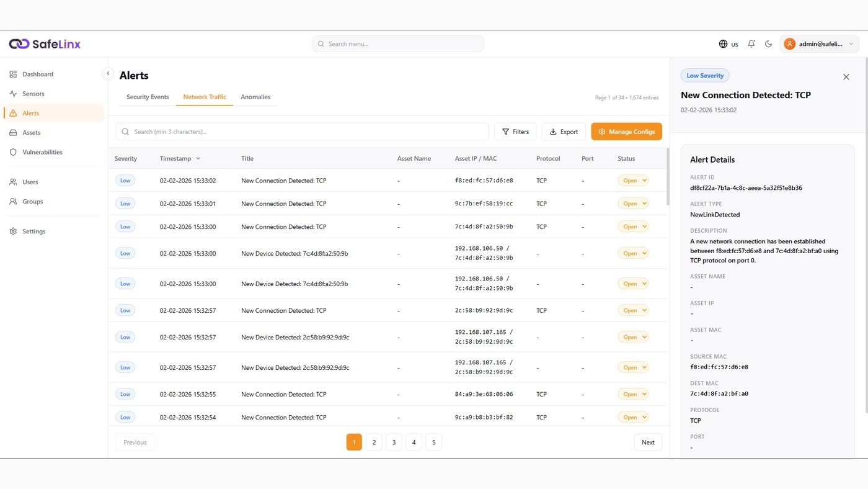Image resolution: width=868 pixels, height=489 pixels.
Task: Click the orange user avatar icon
Action: click(789, 44)
